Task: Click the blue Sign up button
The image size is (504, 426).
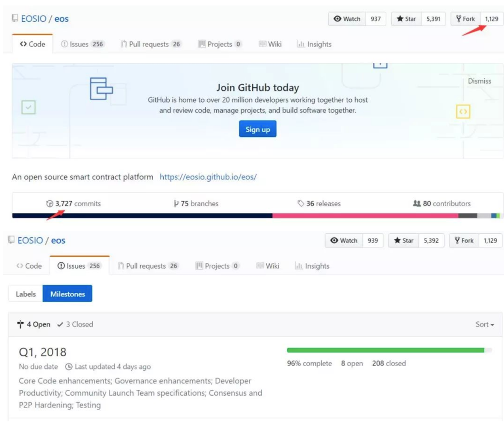Action: (x=257, y=129)
